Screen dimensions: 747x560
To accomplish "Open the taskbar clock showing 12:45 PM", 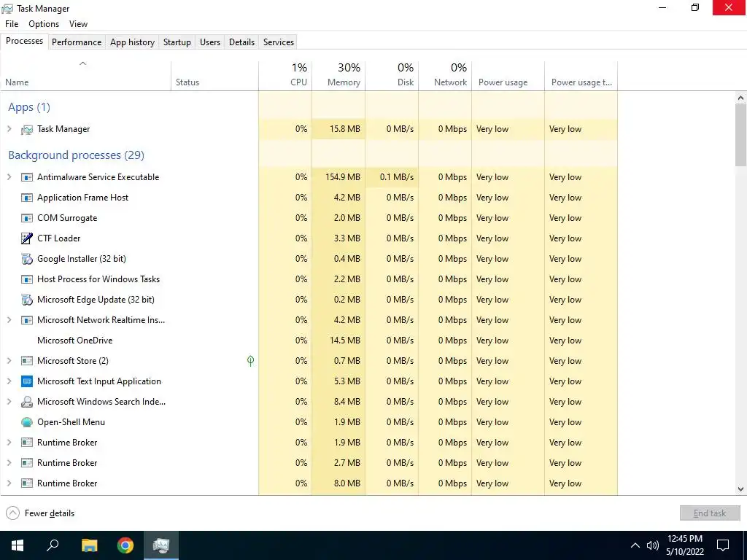I will [685, 545].
